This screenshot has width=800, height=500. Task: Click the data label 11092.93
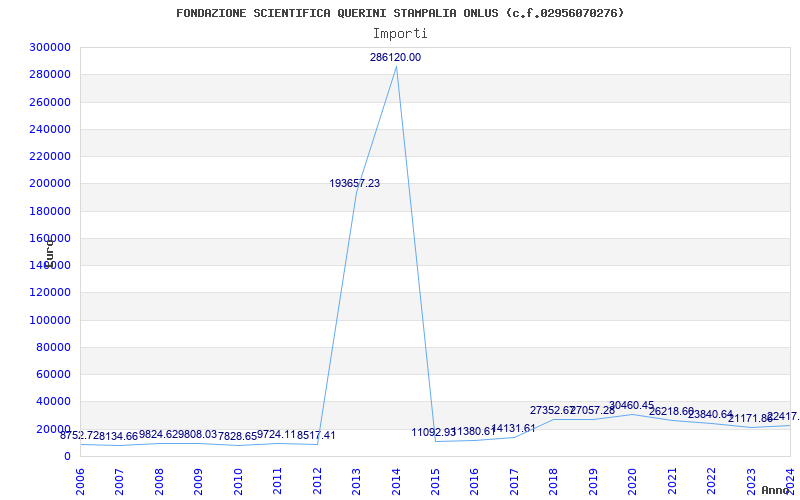coord(434,433)
